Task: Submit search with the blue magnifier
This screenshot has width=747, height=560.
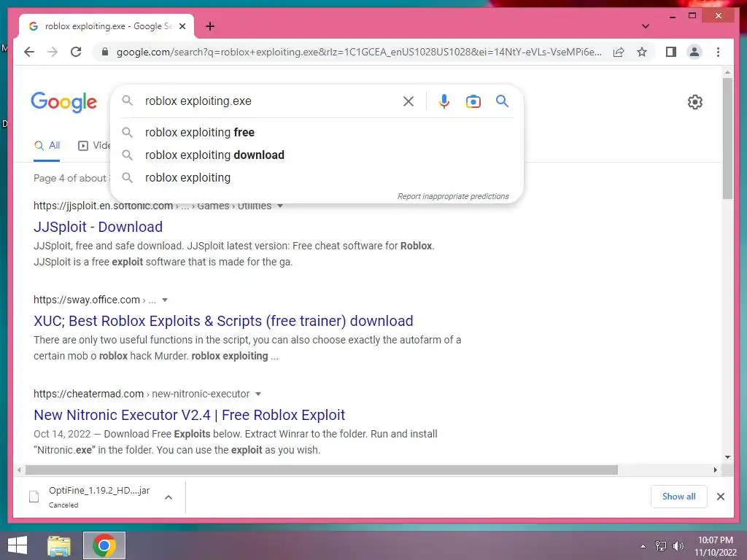Action: (502, 101)
